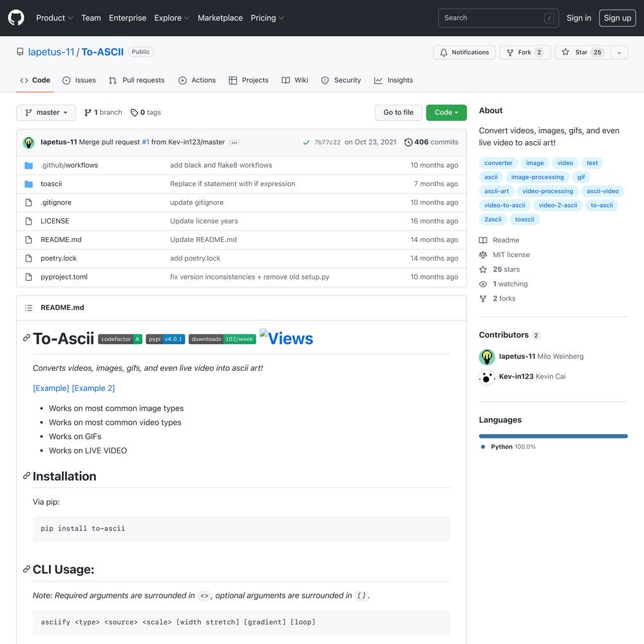
Task: Open the 1 branch link
Action: [x=103, y=113]
